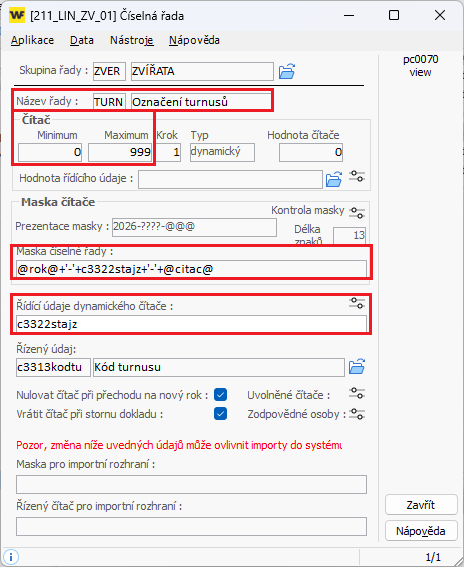This screenshot has height=567, width=464.
Task: Open the Data menu
Action: point(82,40)
